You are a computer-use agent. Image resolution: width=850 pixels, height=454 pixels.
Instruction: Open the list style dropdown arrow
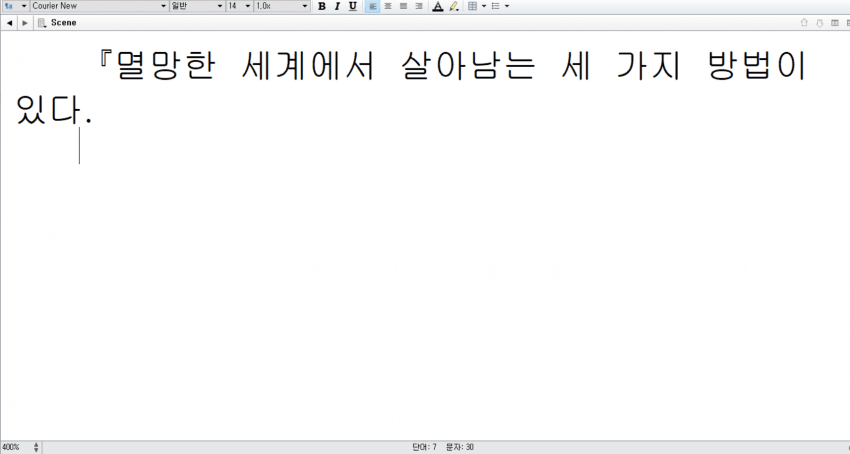(x=507, y=7)
